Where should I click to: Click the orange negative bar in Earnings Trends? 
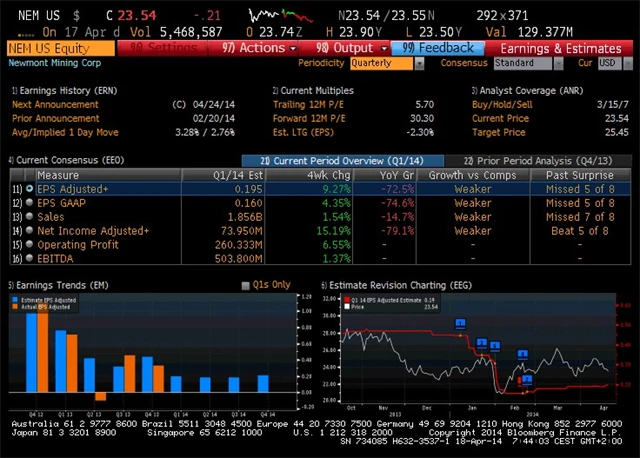[99, 396]
